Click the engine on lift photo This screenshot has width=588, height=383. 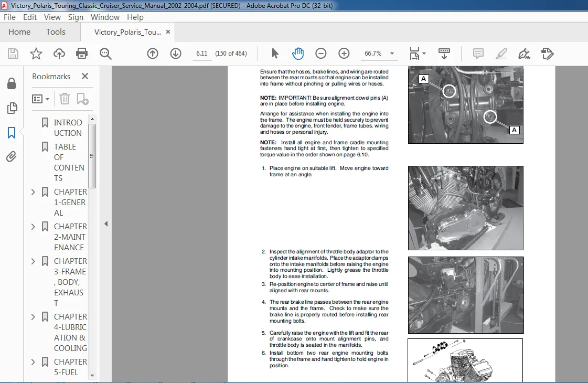click(465, 208)
